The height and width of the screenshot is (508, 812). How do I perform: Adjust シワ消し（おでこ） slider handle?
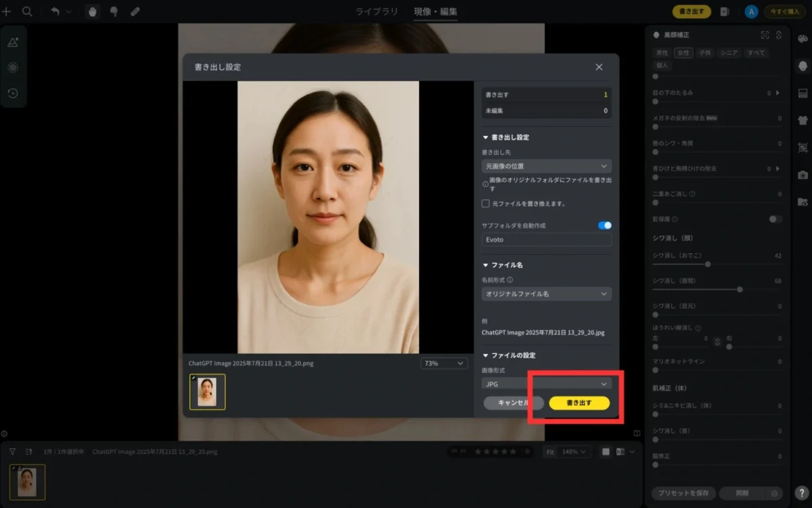pos(708,264)
